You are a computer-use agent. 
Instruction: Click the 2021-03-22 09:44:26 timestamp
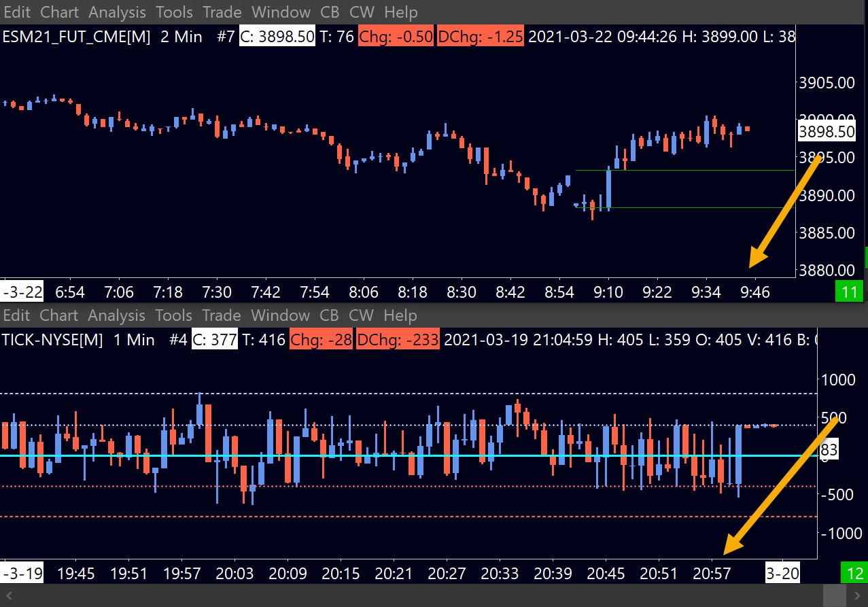(602, 37)
